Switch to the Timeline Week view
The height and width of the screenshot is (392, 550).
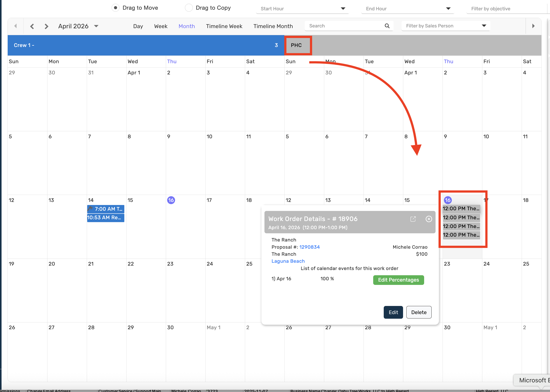(x=224, y=26)
